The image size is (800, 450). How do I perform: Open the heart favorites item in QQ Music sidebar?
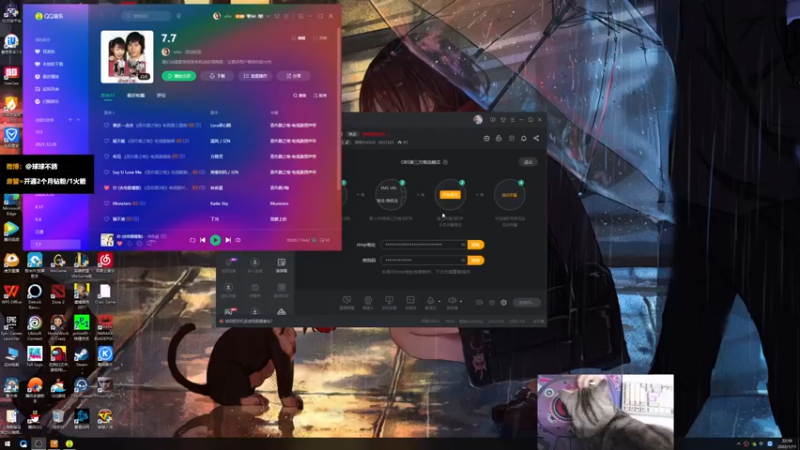[x=45, y=52]
